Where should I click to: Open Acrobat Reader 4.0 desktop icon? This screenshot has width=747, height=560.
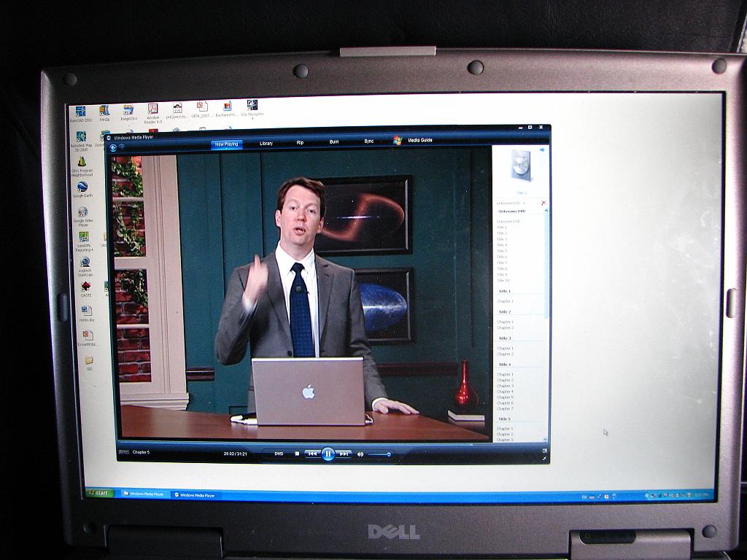(152, 113)
